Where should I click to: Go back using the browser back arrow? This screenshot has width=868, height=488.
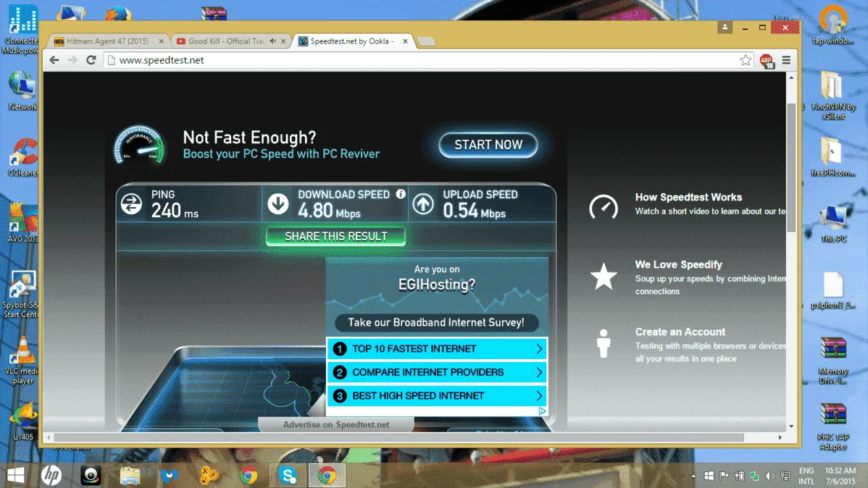tap(54, 60)
